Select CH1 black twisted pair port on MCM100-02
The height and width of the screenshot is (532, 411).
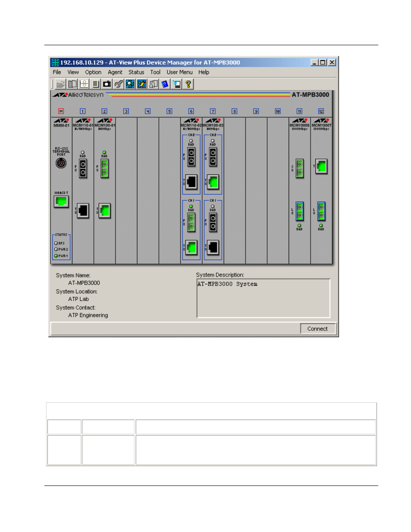(213, 248)
